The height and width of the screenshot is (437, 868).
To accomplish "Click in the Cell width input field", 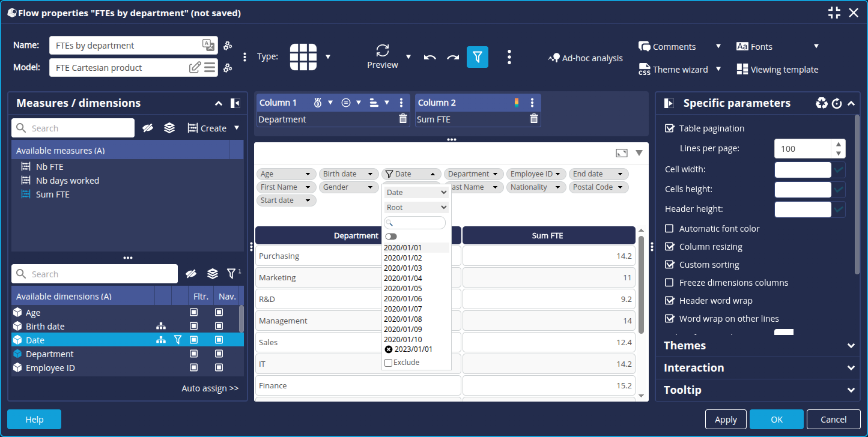I will tap(803, 170).
